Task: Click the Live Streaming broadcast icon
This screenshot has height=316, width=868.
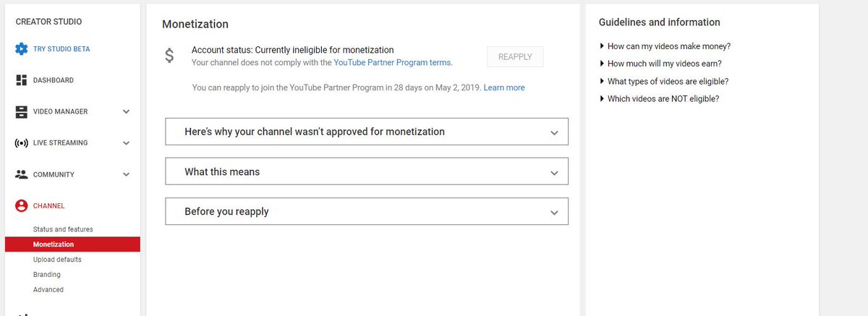Action: point(22,143)
